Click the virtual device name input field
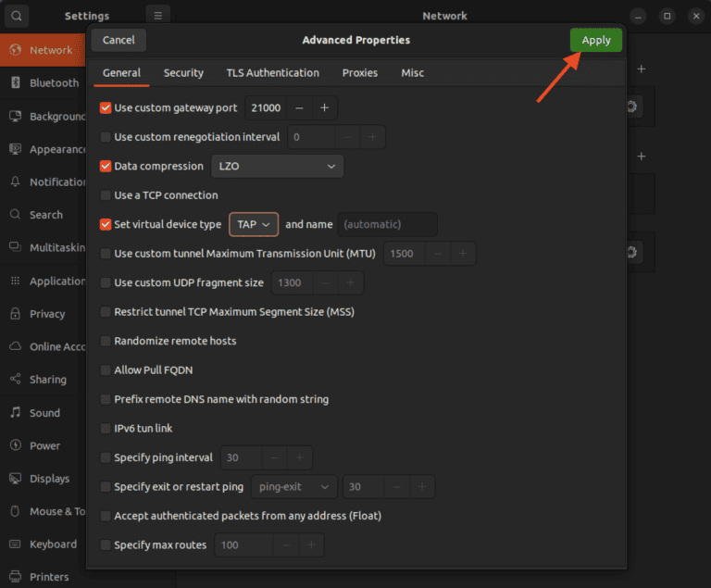 (386, 225)
